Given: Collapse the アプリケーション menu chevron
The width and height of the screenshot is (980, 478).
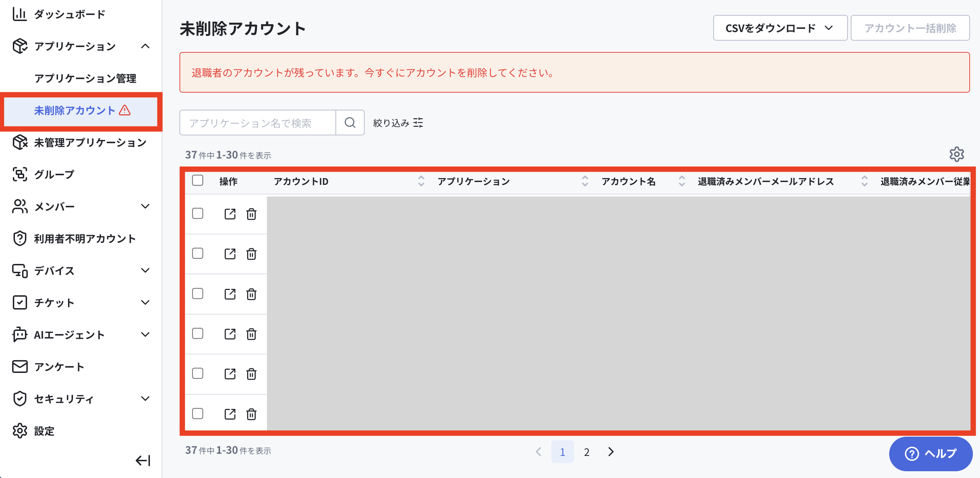Looking at the screenshot, I should point(145,46).
